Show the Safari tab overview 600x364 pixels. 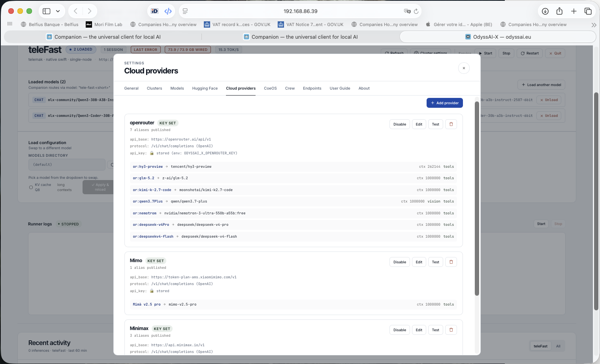coord(588,11)
